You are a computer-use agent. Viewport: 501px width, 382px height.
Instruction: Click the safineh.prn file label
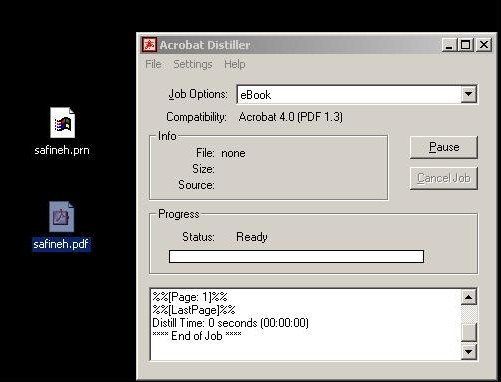[62, 150]
